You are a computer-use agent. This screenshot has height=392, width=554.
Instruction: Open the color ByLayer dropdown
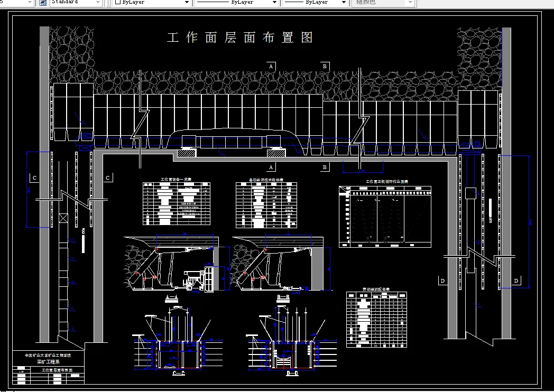tap(186, 3)
